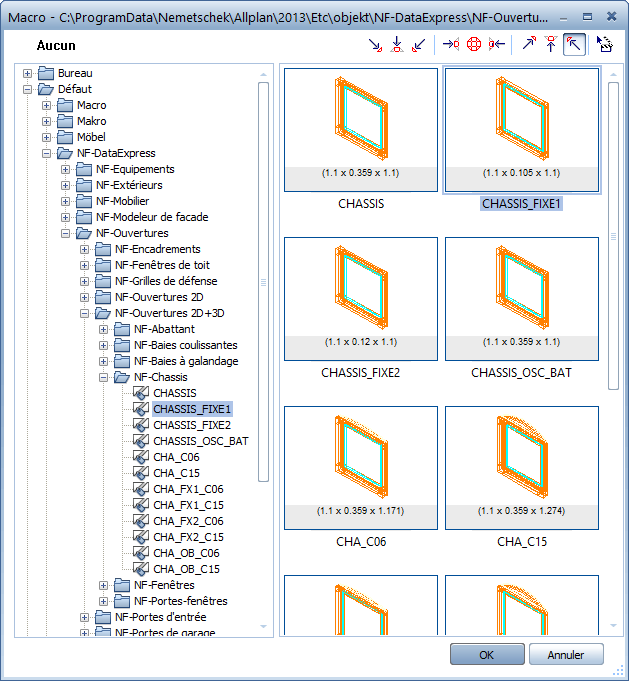
Task: Expand the NF-Grilles de défense node
Action: click(x=84, y=281)
